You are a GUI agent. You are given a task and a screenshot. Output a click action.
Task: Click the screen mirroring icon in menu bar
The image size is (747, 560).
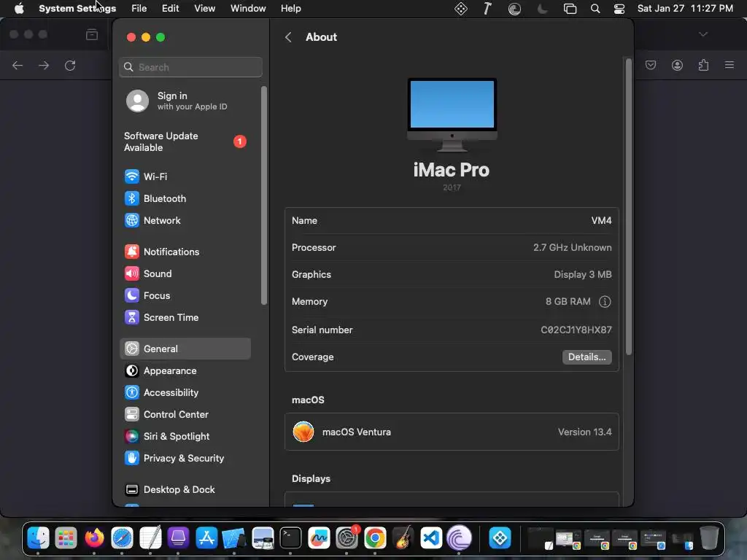[570, 9]
